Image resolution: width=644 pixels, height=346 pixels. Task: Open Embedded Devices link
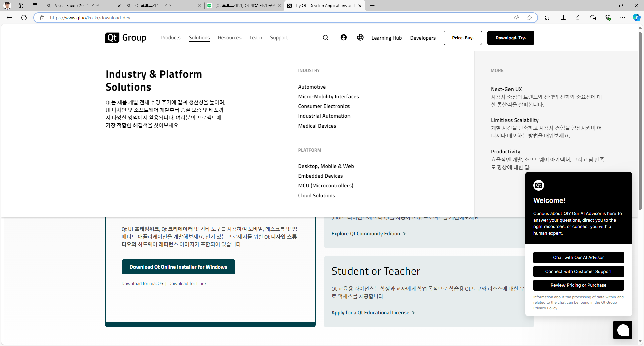pyautogui.click(x=320, y=176)
